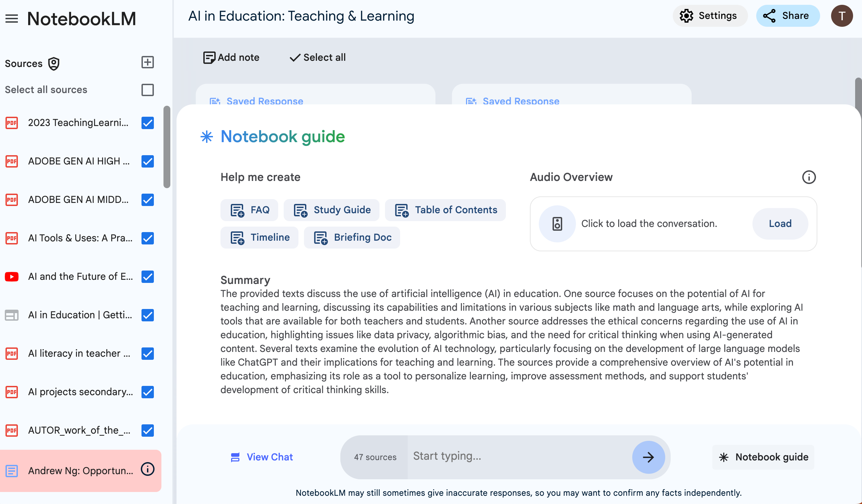The width and height of the screenshot is (862, 504).
Task: Click PDF icon of ADOBE GEN AI HIGH
Action: tap(12, 161)
